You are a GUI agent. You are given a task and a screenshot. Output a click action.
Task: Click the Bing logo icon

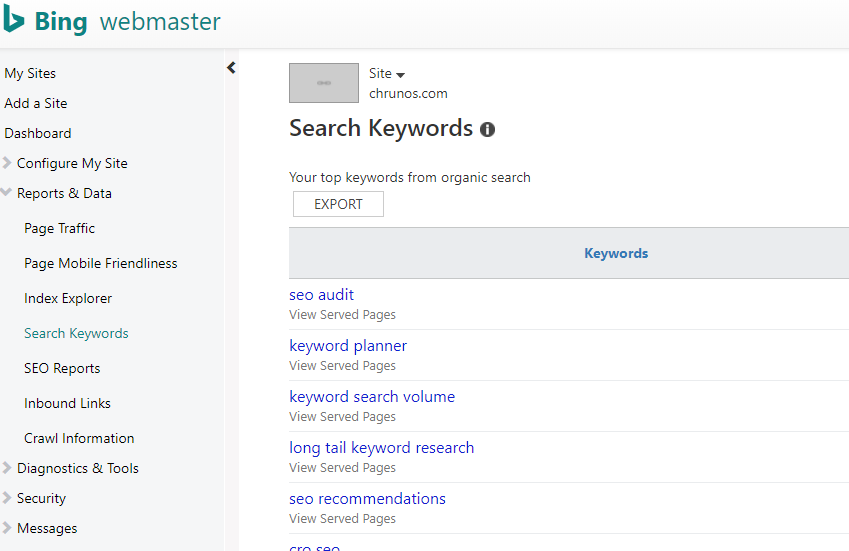pos(13,20)
